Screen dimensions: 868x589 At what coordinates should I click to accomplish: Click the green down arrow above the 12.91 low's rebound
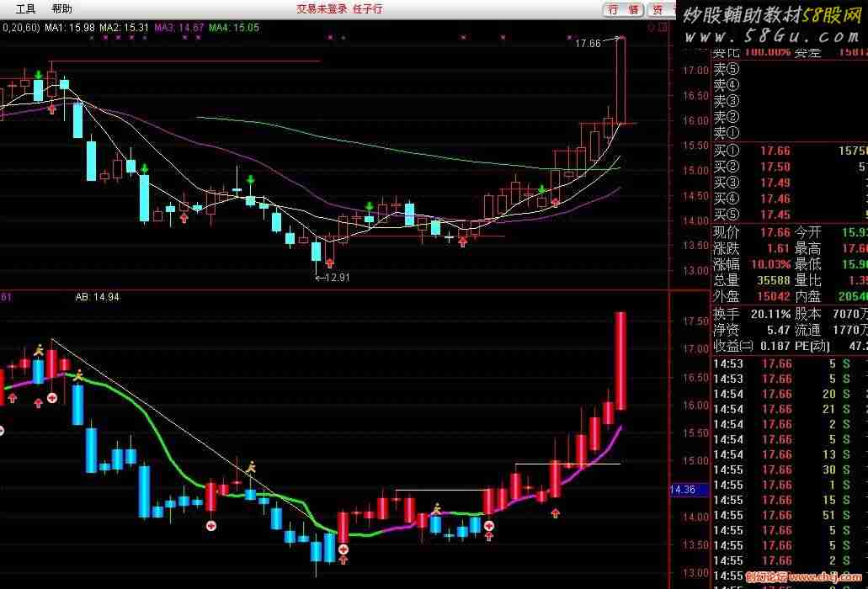coord(369,207)
